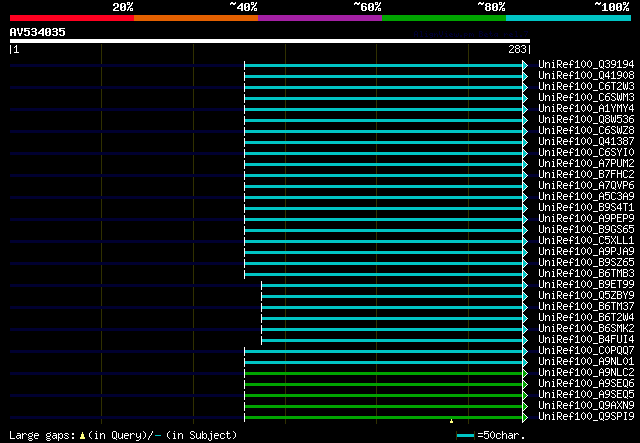Viewport: 640px width, 443px height.
Task: Select the UniRef100_A9SEQ6 label
Action: [586, 384]
